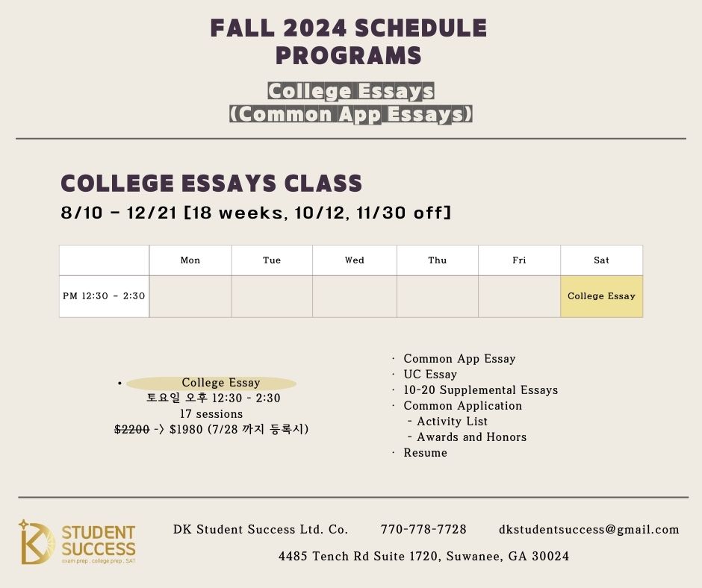This screenshot has width=702, height=588.
Task: Click the Common App Essays subtitle banner
Action: point(351,114)
